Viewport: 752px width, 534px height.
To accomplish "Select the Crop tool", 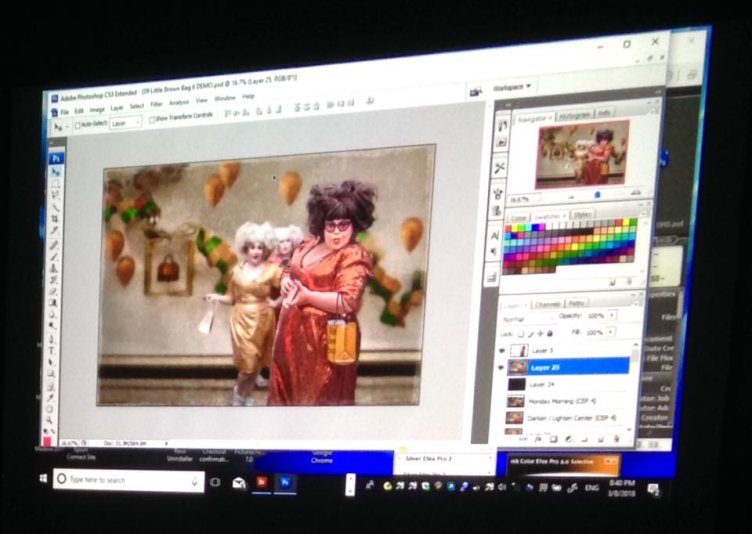I will click(x=55, y=218).
